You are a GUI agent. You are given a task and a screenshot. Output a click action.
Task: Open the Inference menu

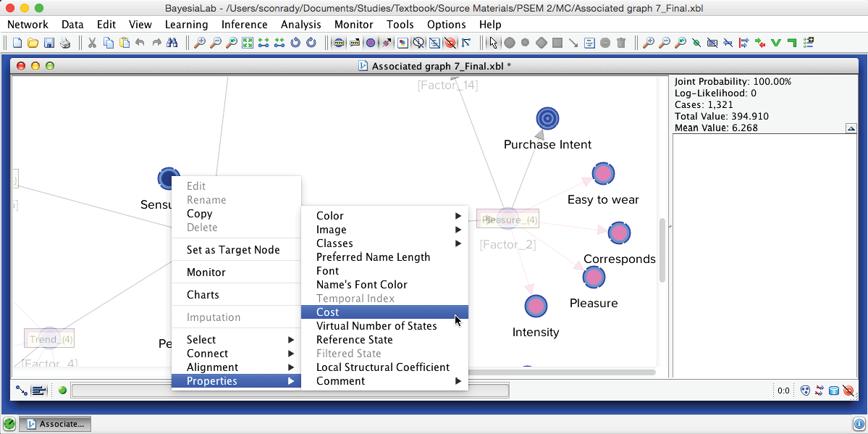(x=244, y=25)
